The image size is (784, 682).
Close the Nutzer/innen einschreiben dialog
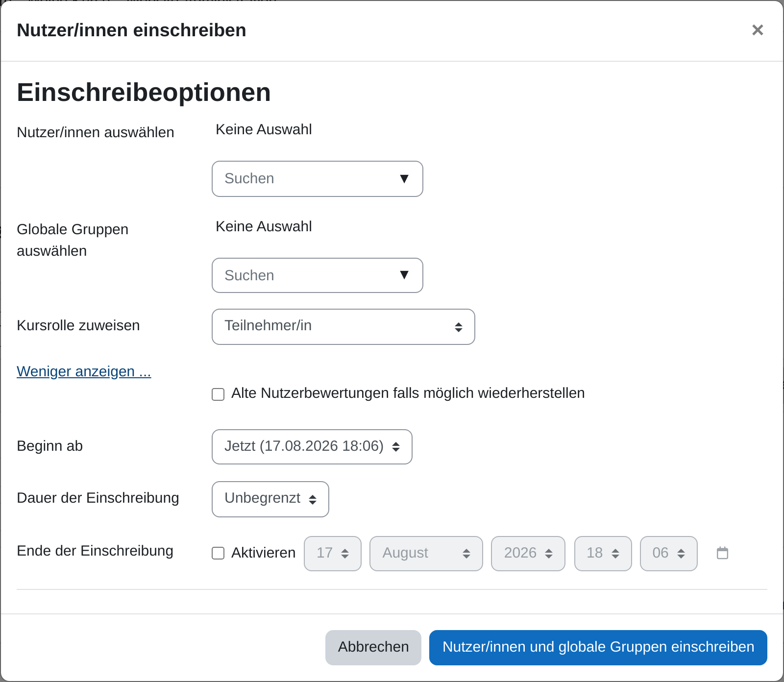[758, 30]
